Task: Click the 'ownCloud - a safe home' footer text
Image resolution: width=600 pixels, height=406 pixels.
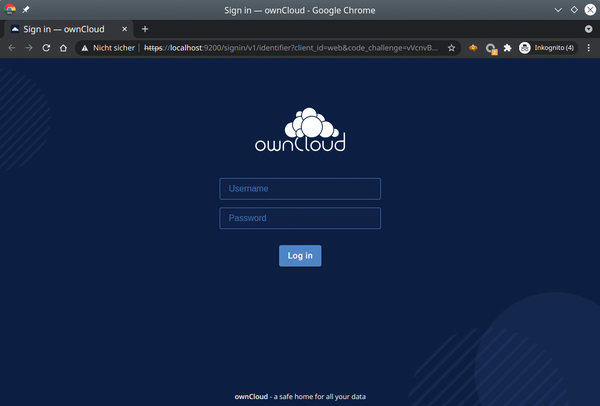Action: point(300,397)
